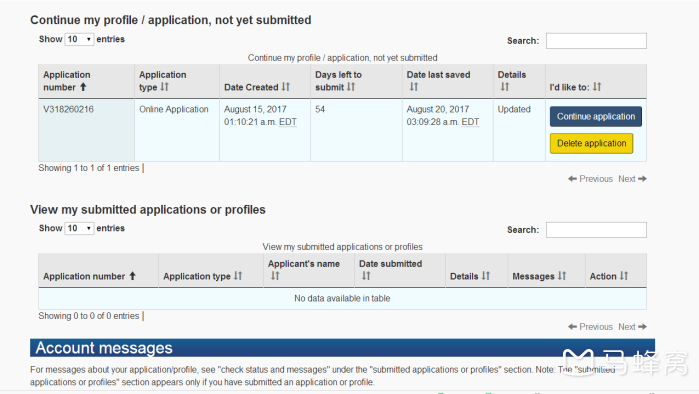This screenshot has height=394, width=699.
Task: Open Show entries dropdown for submitted applications
Action: tap(79, 228)
